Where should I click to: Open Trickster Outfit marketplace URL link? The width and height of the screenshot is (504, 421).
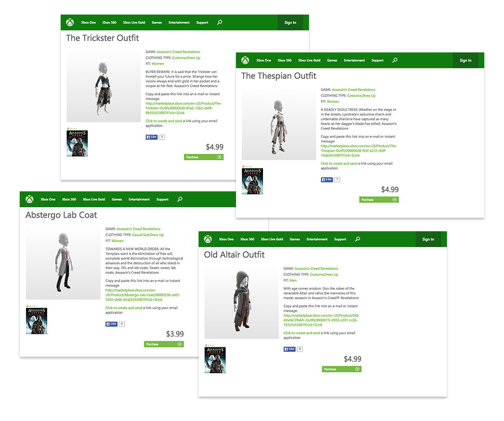184,108
